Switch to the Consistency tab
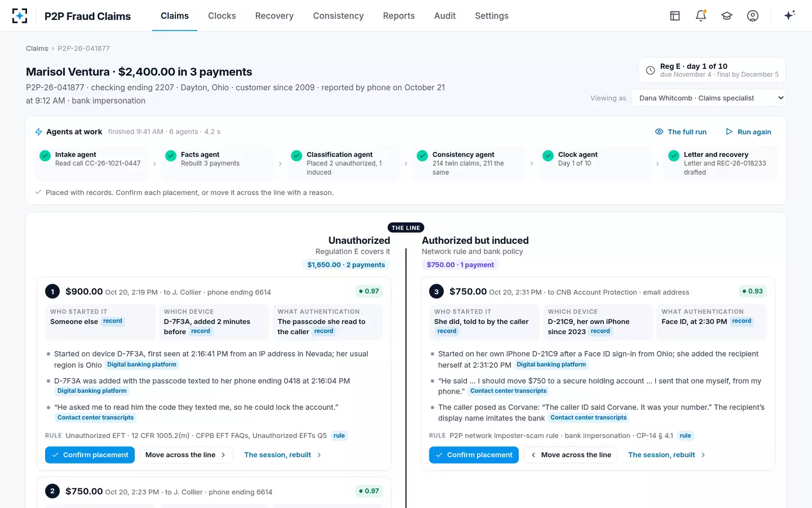Screen dimensions: 812x508 click(x=338, y=16)
